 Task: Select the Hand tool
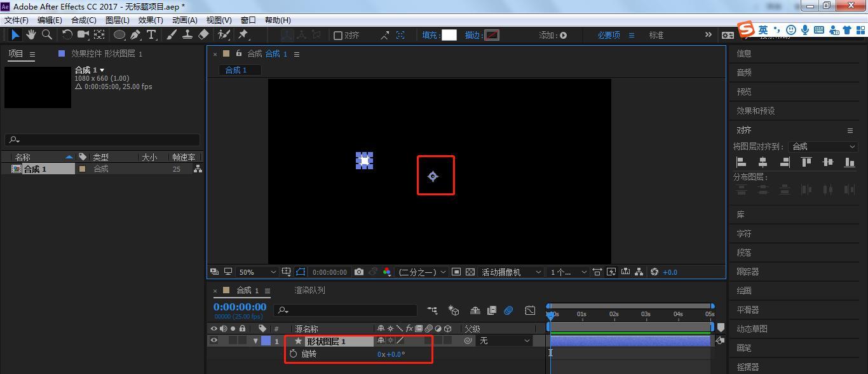click(31, 35)
